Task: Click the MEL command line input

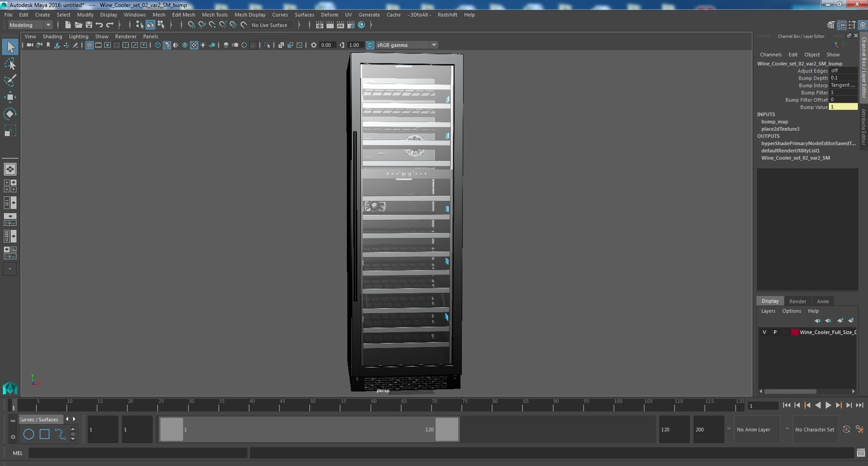Action: point(138,453)
